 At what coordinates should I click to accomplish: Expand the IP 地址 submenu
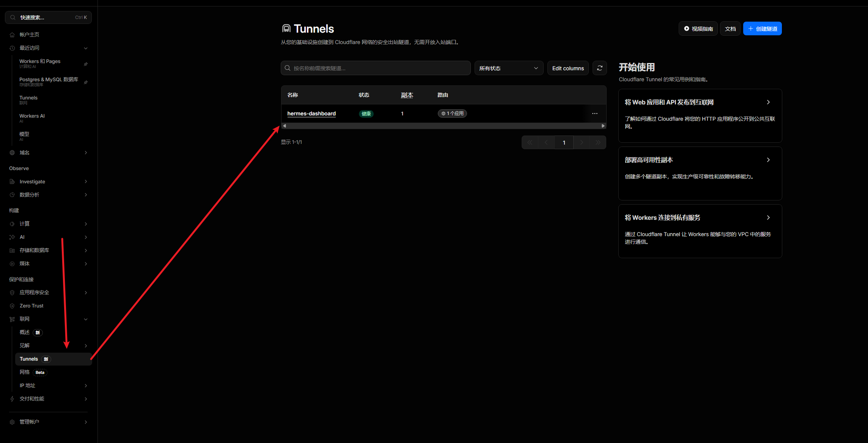pyautogui.click(x=86, y=386)
